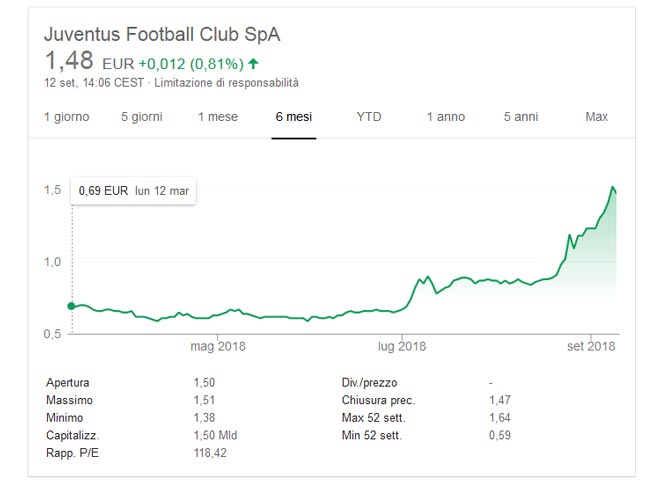Click the Rapp. P/E value 118,42
Screen dimensions: 660x482
tap(212, 452)
